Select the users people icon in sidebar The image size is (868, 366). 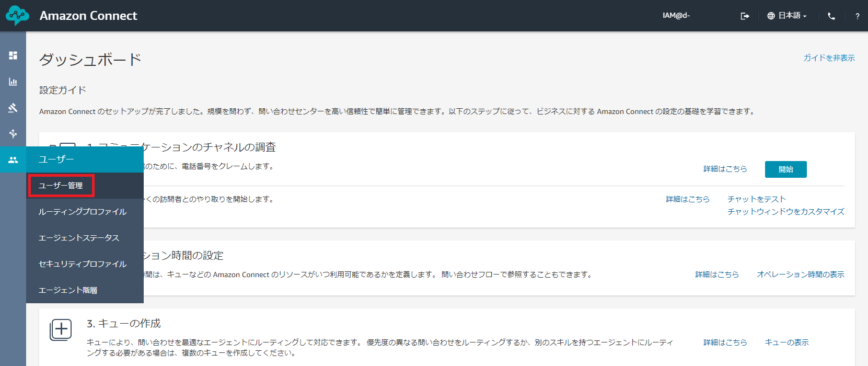(x=13, y=160)
